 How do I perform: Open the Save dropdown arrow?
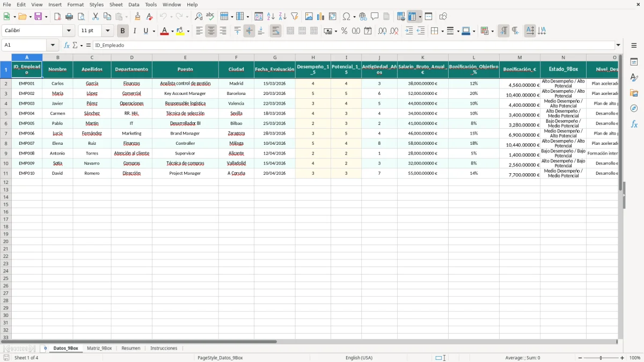tap(46, 17)
